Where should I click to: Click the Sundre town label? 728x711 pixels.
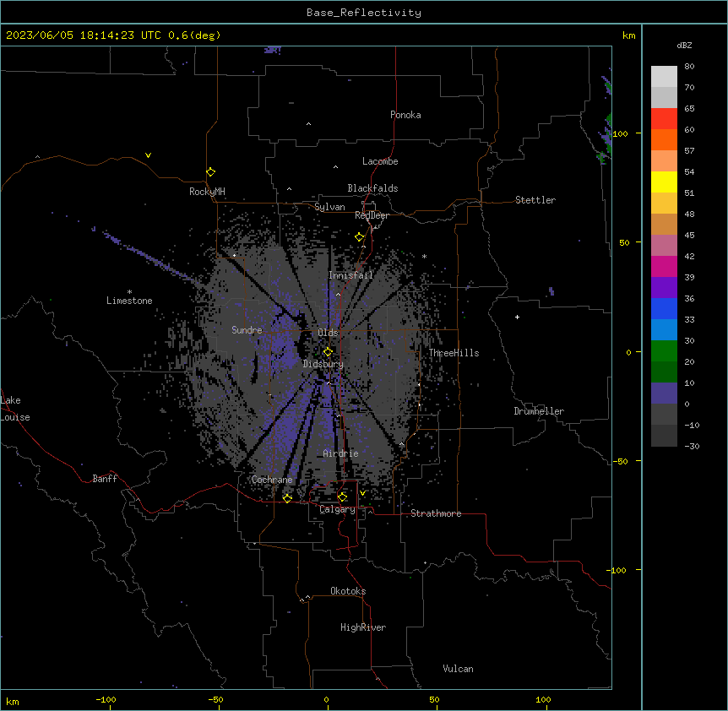247,330
